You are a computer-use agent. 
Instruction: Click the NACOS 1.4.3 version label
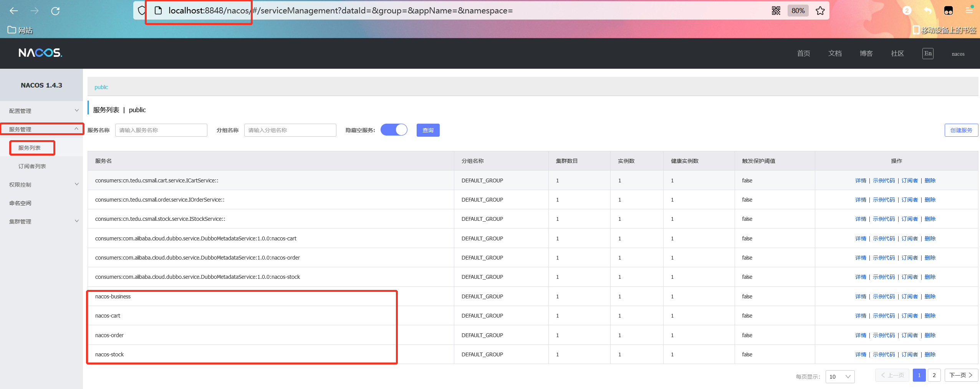click(41, 85)
